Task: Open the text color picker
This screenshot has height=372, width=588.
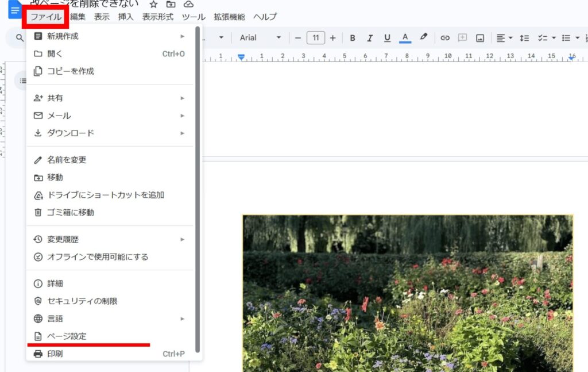Action: 405,38
